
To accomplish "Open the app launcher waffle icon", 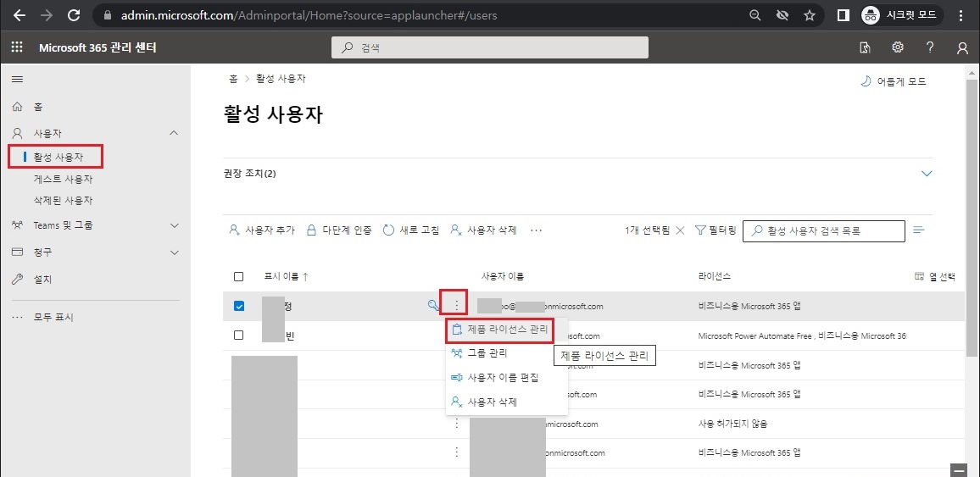I will 17,47.
